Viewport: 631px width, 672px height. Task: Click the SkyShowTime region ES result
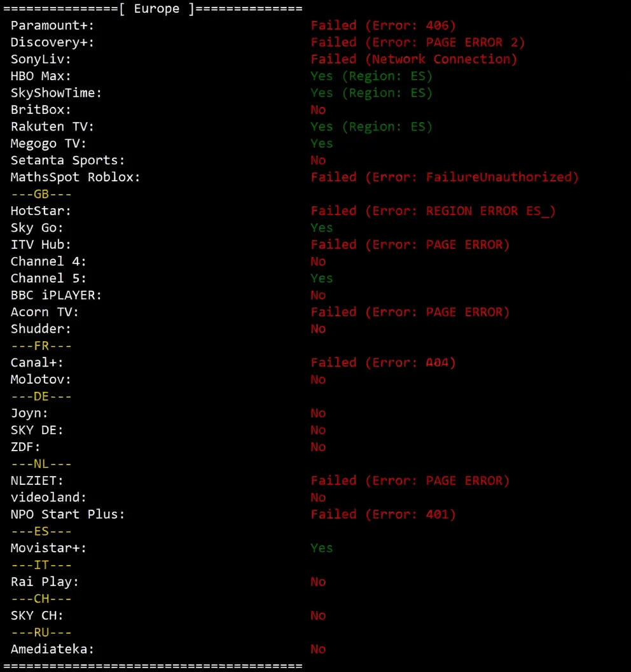[x=371, y=93]
